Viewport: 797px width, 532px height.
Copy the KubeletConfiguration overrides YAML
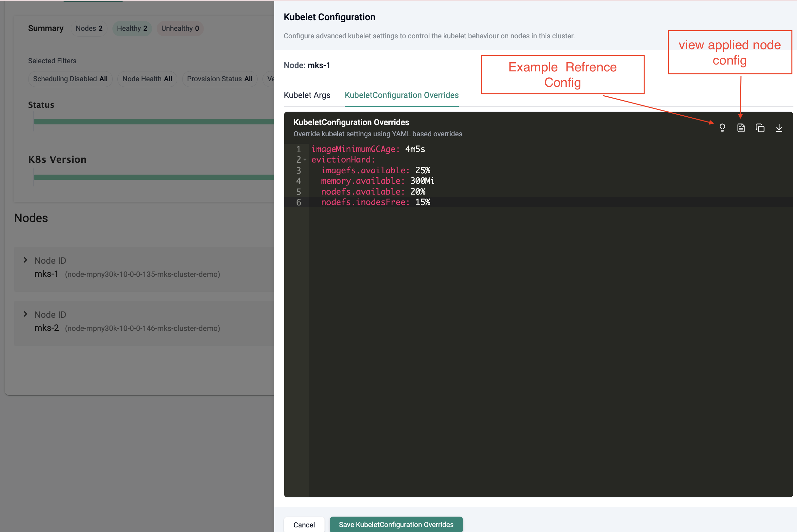(760, 128)
